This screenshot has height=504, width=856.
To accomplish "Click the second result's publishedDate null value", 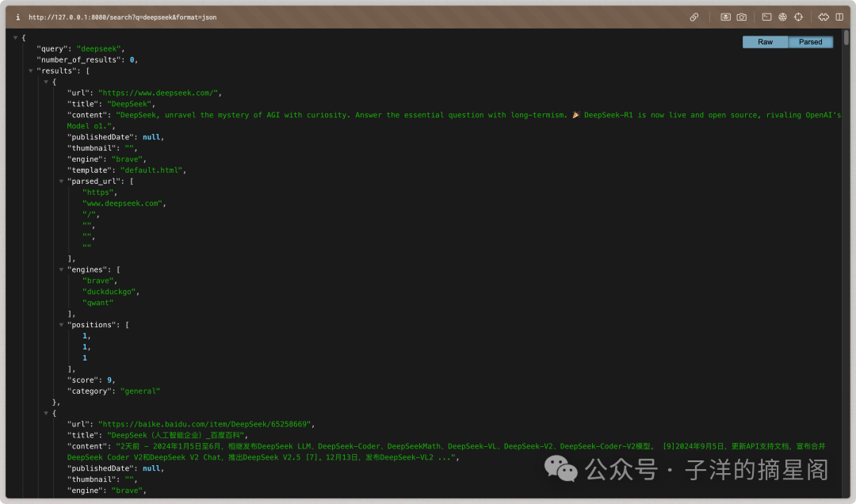I will click(151, 468).
